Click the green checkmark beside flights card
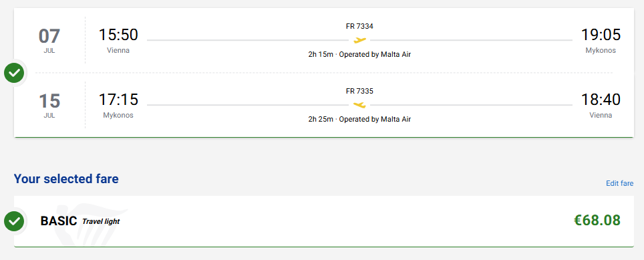644x260 pixels. pos(14,73)
